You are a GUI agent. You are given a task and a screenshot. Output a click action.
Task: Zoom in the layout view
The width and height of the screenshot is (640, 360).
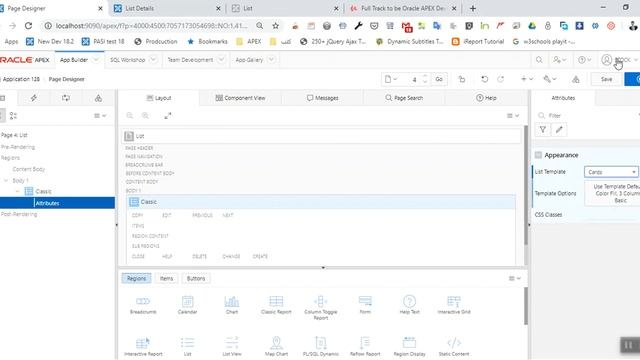[145, 116]
